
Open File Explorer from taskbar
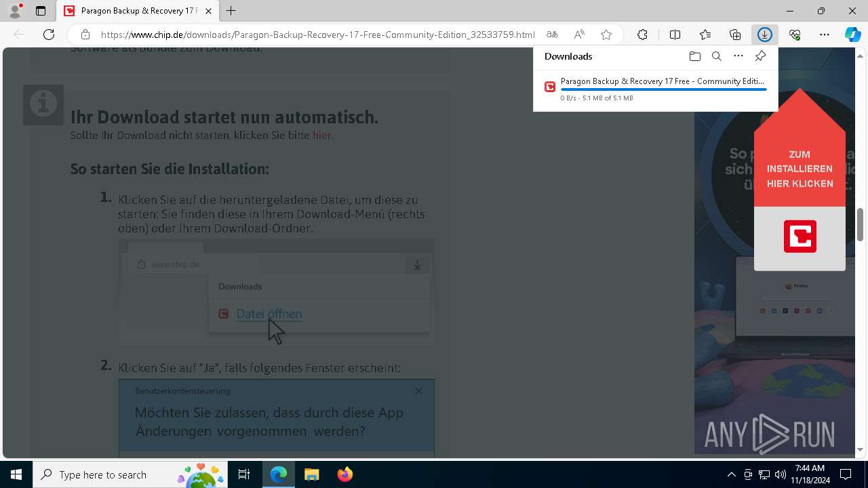tap(311, 474)
